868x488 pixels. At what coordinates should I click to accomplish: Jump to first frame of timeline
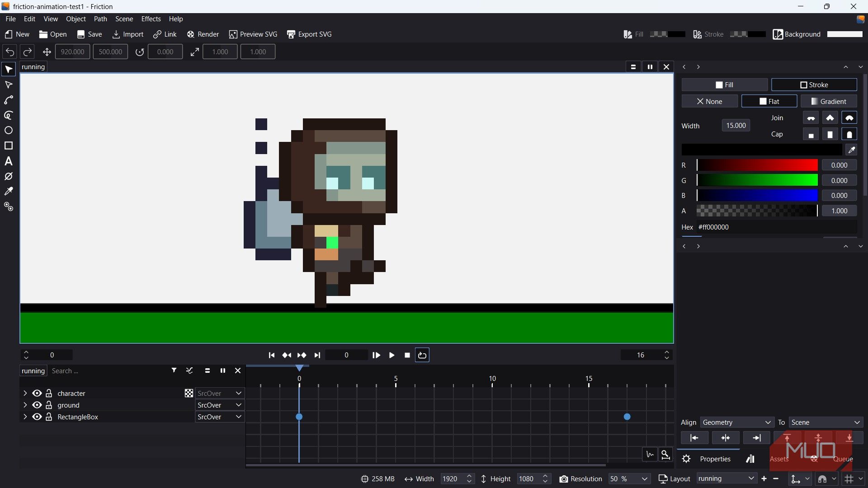tap(271, 356)
